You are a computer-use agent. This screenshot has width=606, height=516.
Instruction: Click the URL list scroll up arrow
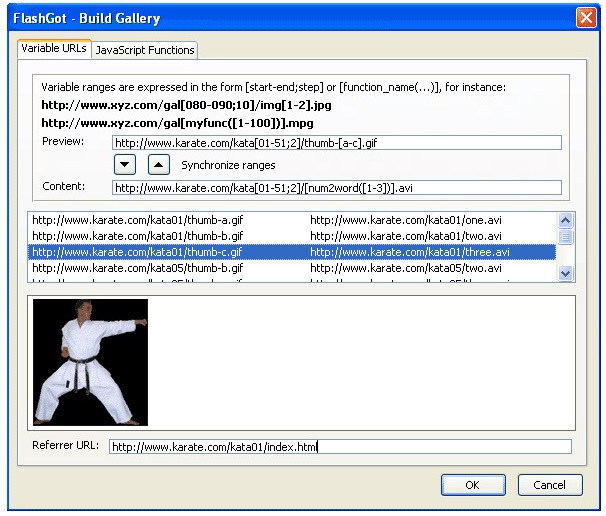coord(565,220)
